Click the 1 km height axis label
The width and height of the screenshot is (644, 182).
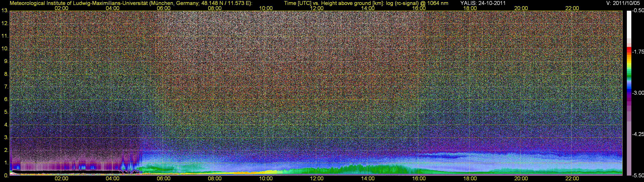[6, 163]
